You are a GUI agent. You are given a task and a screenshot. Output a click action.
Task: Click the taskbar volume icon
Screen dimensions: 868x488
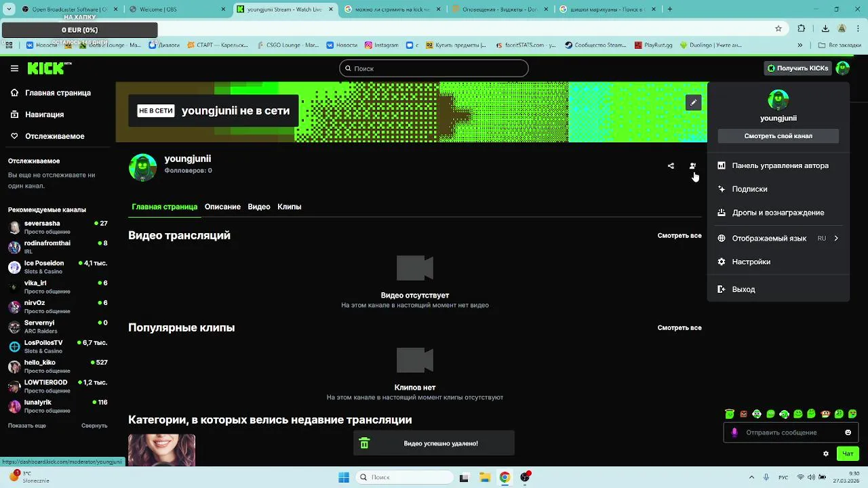coord(812,477)
